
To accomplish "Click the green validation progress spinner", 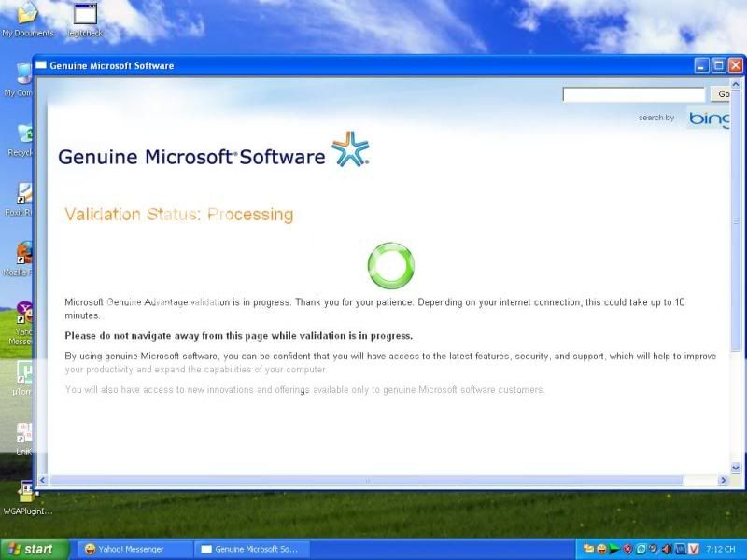I will 390,265.
